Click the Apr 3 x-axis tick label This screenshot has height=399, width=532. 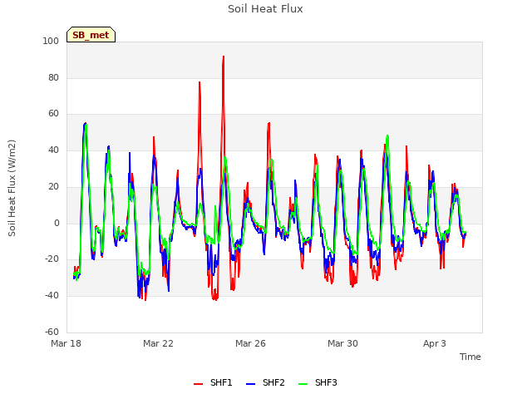point(435,343)
